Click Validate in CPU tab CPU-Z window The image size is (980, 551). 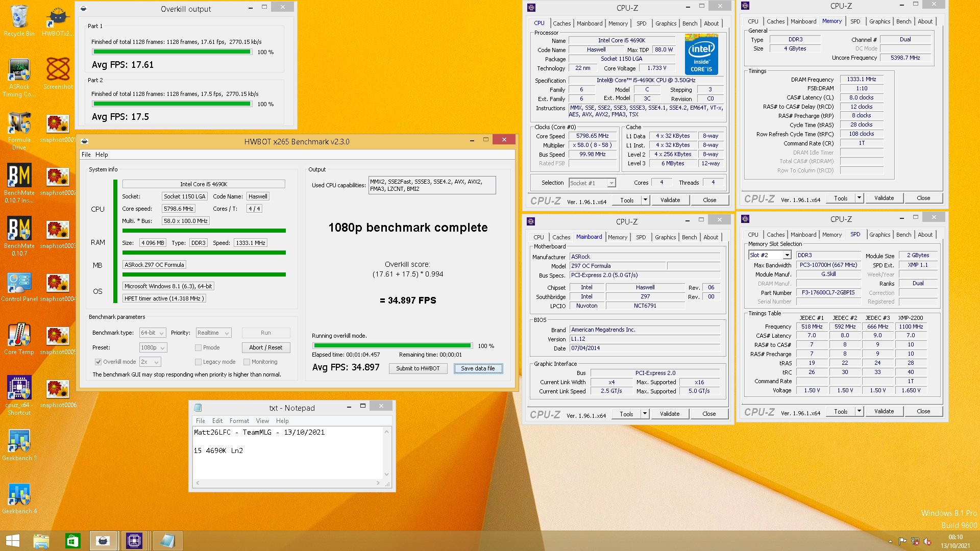coord(670,200)
